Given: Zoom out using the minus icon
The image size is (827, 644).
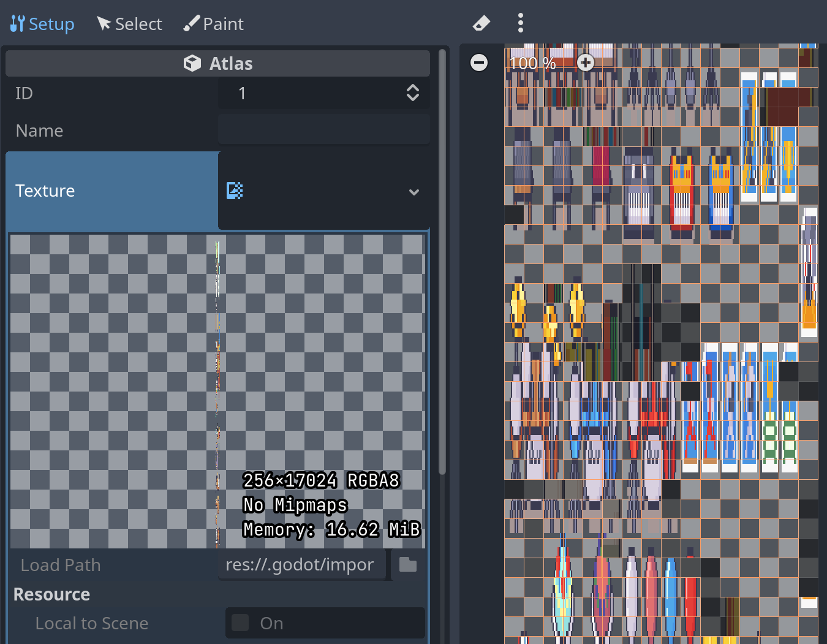Looking at the screenshot, I should coord(478,62).
